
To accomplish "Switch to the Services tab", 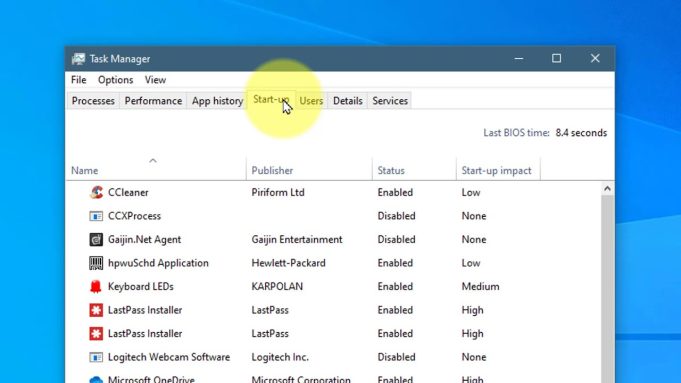I will tap(390, 101).
